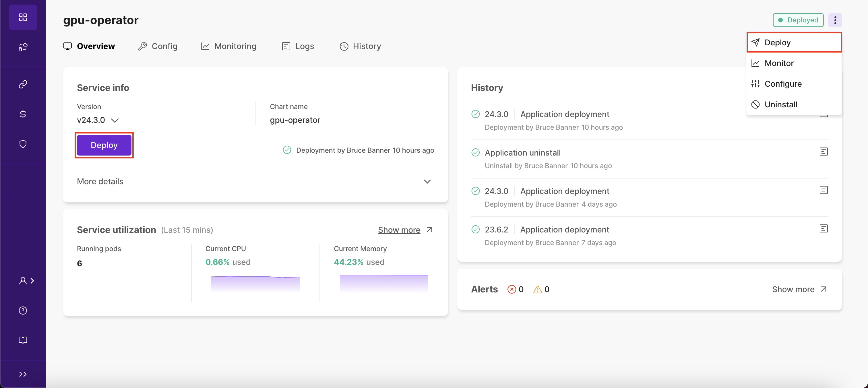The height and width of the screenshot is (388, 868).
Task: Click 'Deployment by Bruce Banner 4 days ago'
Action: [x=551, y=204]
